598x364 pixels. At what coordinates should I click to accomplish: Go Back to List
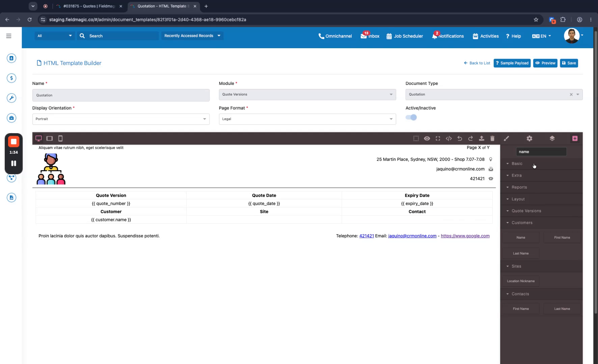pos(477,63)
